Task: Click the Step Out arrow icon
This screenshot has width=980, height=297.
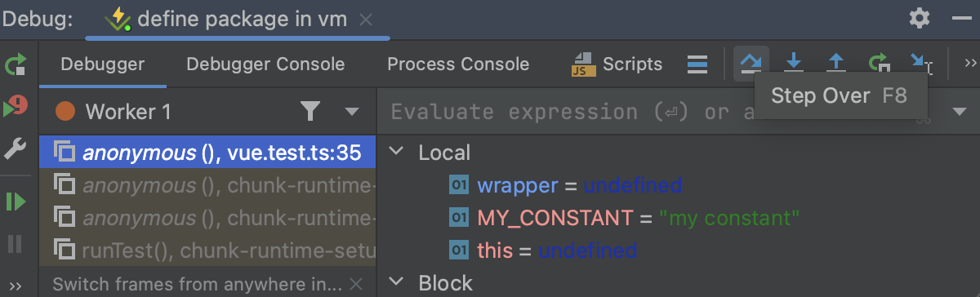Action: (x=835, y=64)
